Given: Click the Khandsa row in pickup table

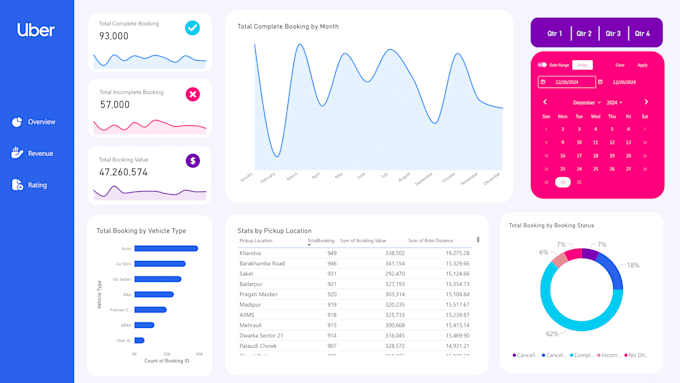Looking at the screenshot, I should pos(354,253).
